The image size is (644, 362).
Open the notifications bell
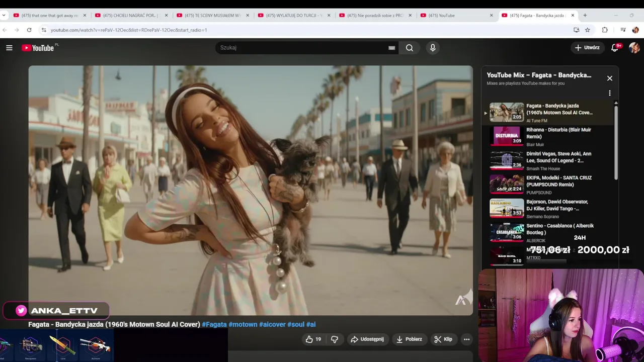click(615, 48)
